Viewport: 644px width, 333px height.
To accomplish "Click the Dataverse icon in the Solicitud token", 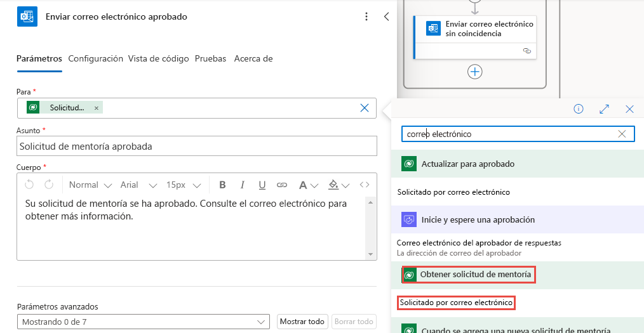I will point(33,107).
